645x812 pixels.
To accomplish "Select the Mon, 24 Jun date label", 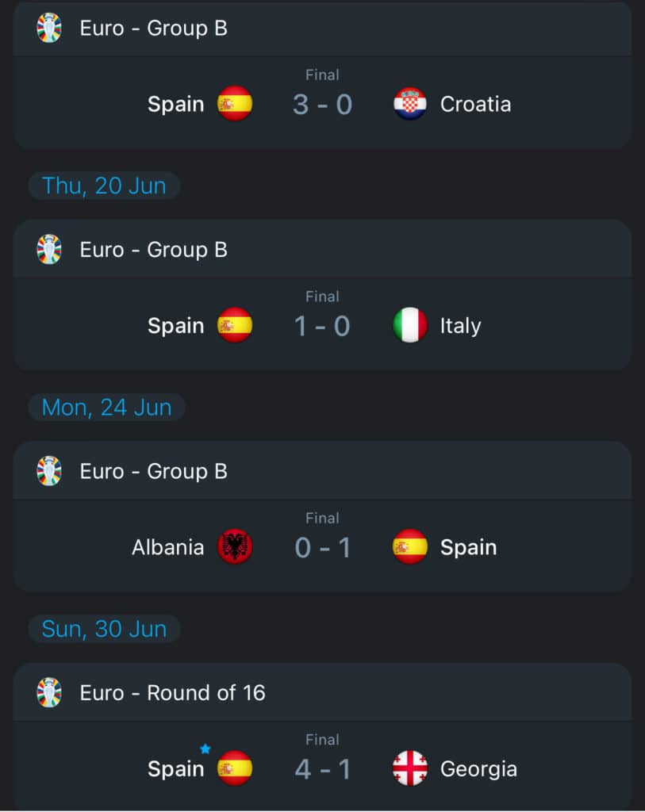I will click(106, 408).
